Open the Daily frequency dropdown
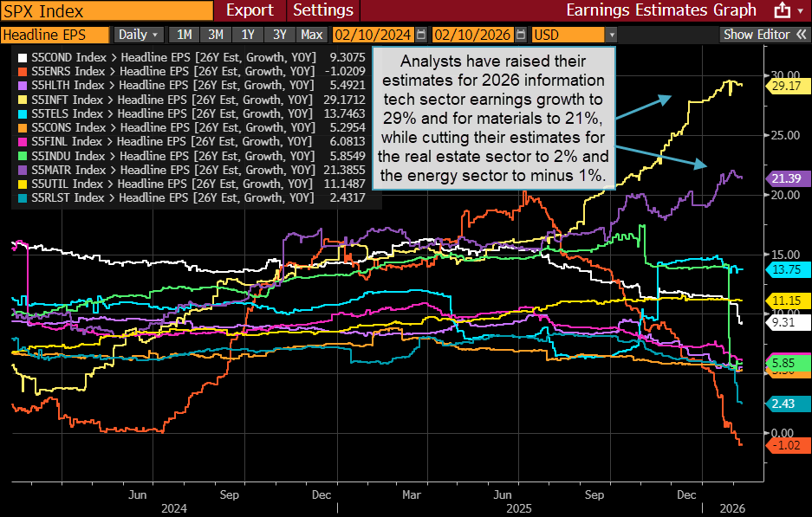The width and height of the screenshot is (812, 517). pyautogui.click(x=138, y=35)
